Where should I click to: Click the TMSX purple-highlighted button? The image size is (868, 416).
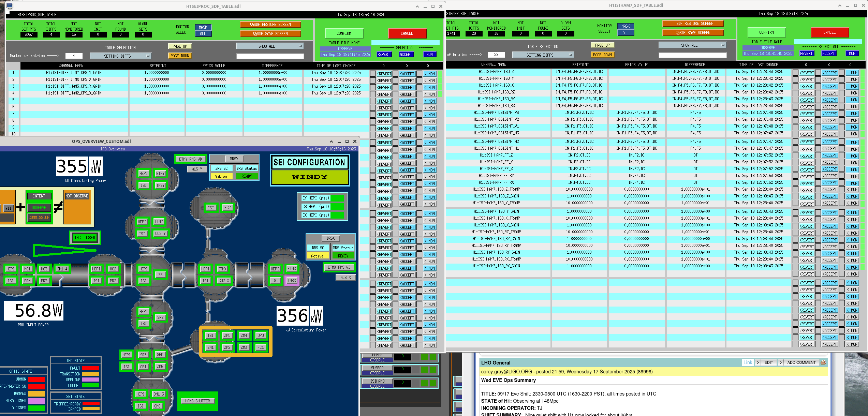click(292, 281)
